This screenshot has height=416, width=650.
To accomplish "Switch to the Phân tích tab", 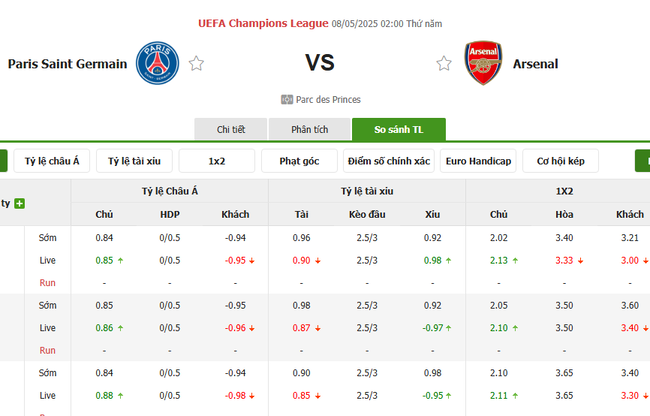I will [310, 130].
